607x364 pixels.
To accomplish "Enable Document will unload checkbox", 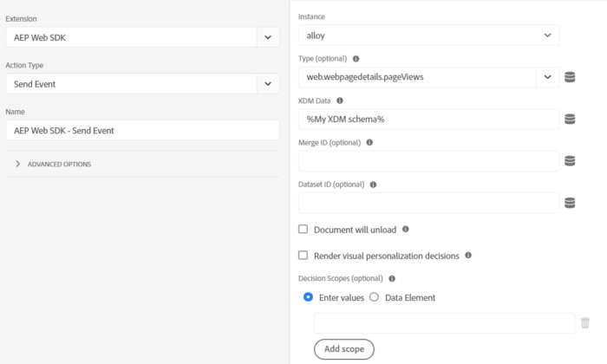I will [303, 230].
